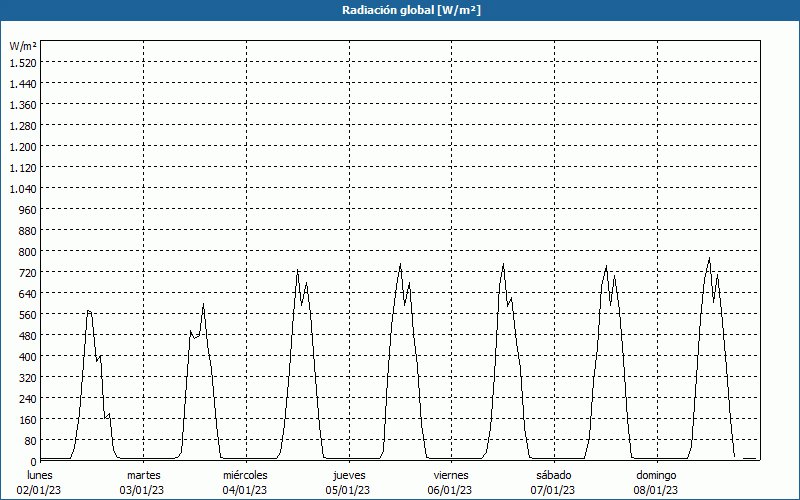The height and width of the screenshot is (500, 800).
Task: Click the radiation peak on miércoles 04/01/23
Action: tap(297, 270)
